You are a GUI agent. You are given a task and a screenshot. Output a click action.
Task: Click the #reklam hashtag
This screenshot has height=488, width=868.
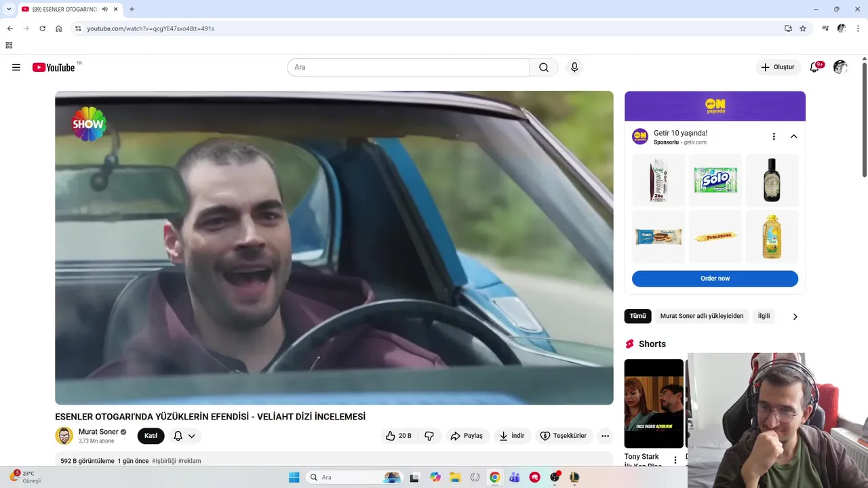coord(190,461)
